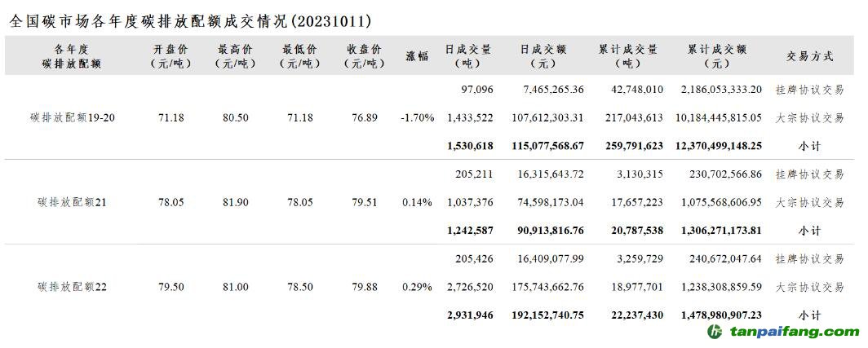868x348 pixels.
Task: Click the daily volume 2,931,946 subtotal
Action: click(x=470, y=315)
